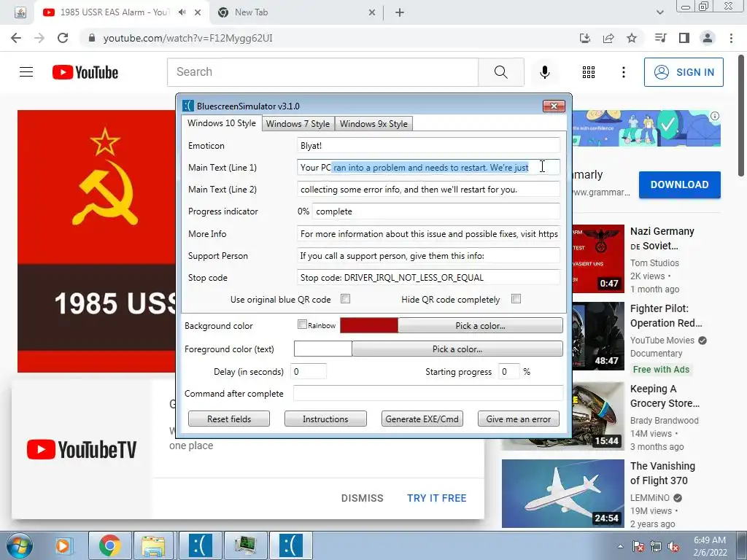Open the media control icon in Chrome toolbar
The height and width of the screenshot is (560, 747).
pyautogui.click(x=661, y=38)
